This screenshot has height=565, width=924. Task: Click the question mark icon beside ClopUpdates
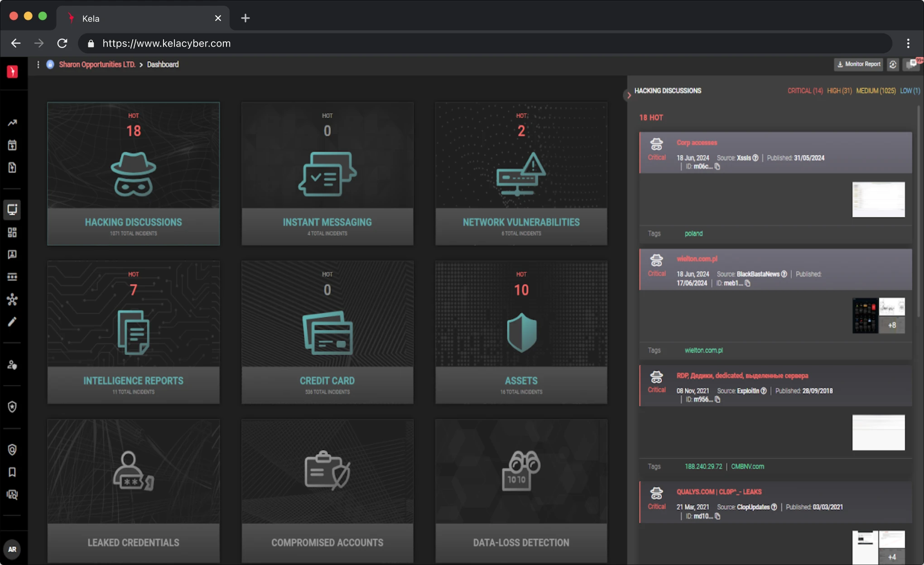tap(774, 507)
